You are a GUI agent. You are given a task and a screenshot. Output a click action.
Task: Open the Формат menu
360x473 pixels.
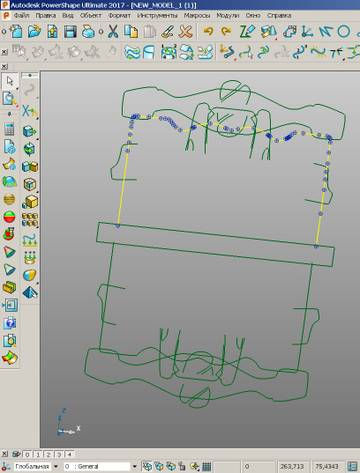[x=119, y=15]
